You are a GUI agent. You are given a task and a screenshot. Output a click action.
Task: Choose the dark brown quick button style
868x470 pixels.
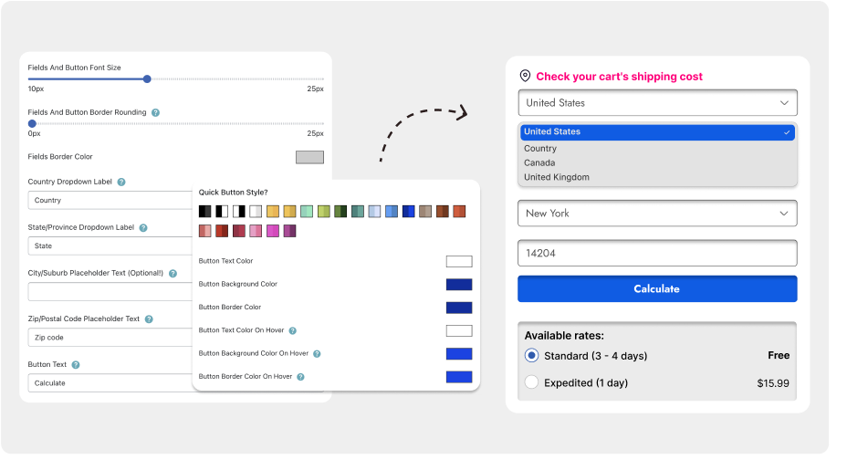click(443, 212)
